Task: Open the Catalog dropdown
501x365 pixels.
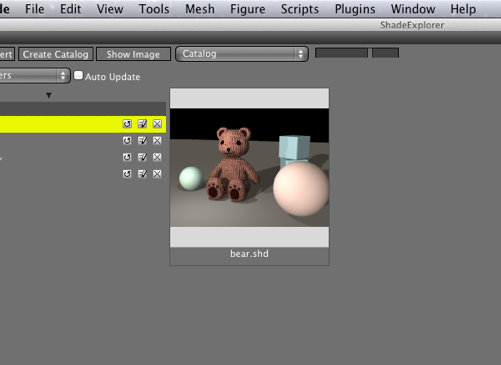Action: (242, 54)
